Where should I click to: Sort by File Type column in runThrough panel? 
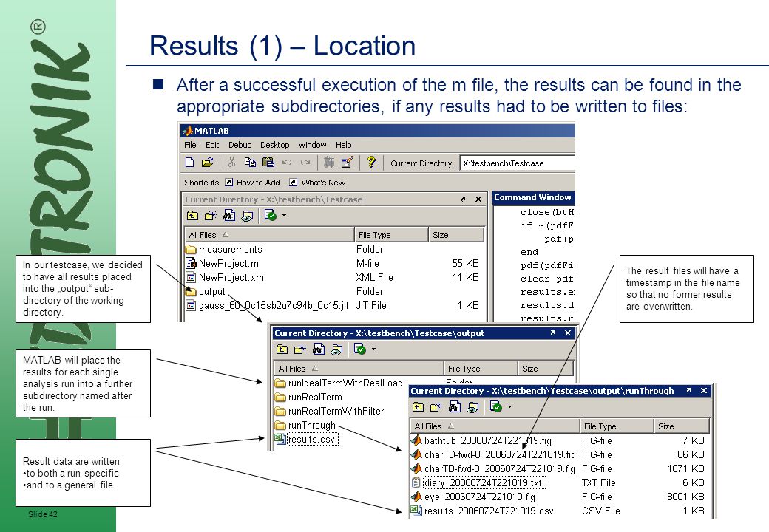coord(617,426)
